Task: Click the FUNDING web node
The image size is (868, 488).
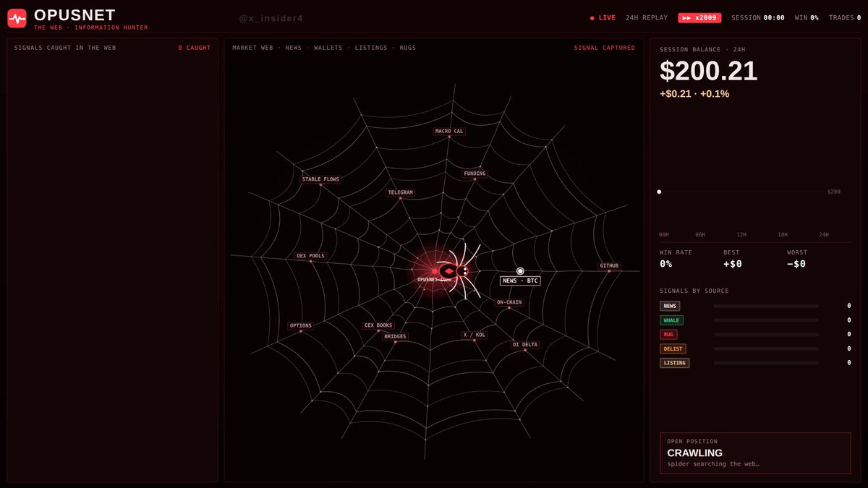Action: tap(475, 174)
